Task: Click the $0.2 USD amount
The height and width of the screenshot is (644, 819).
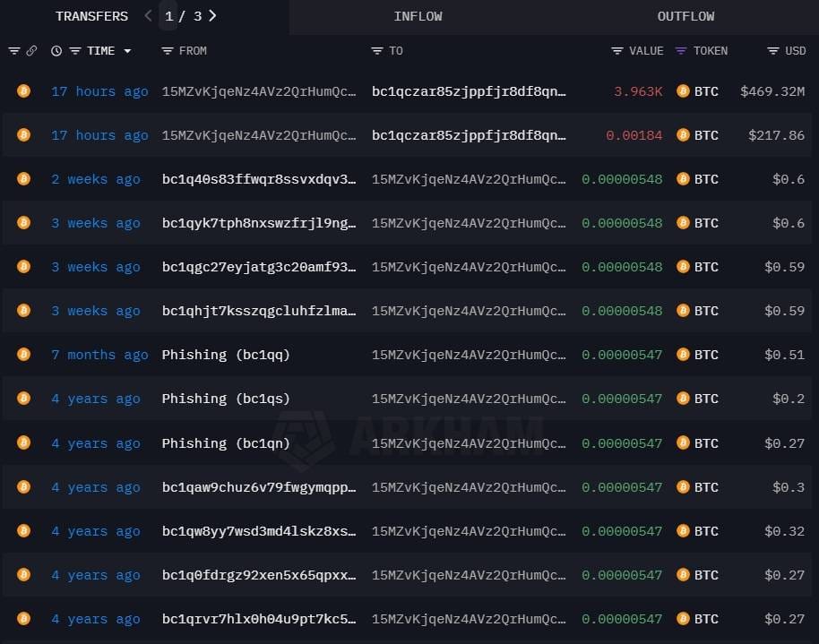Action: (789, 399)
